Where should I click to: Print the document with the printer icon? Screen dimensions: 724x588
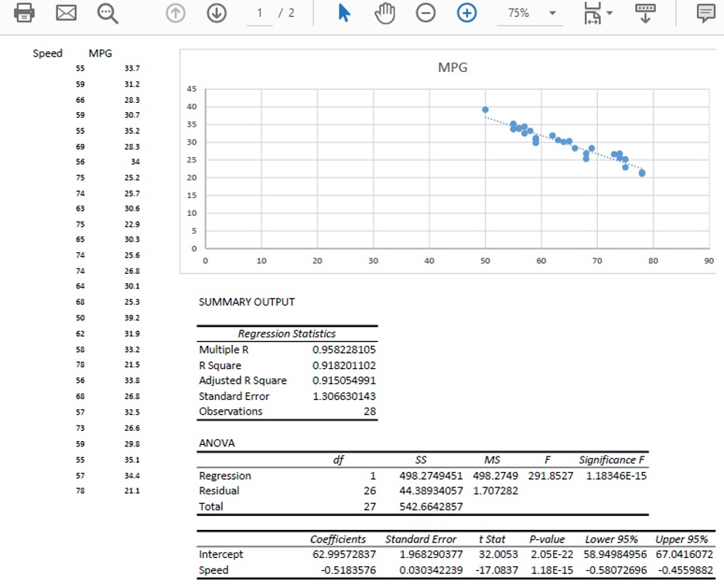pyautogui.click(x=24, y=12)
